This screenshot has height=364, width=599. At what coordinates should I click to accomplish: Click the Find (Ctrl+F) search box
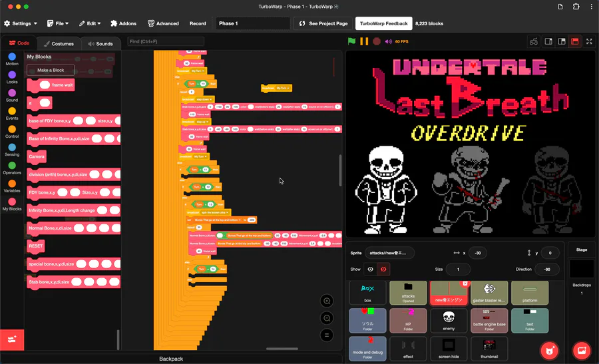point(166,41)
